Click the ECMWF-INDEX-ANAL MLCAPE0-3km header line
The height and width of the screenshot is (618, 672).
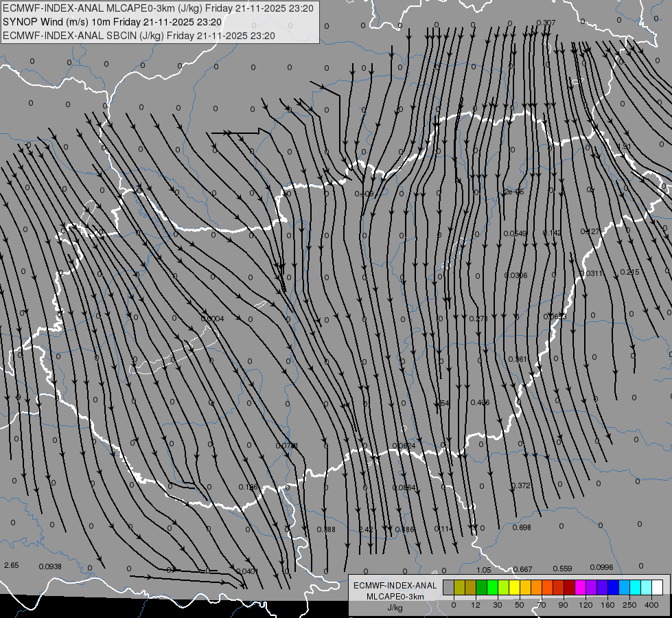(x=158, y=8)
